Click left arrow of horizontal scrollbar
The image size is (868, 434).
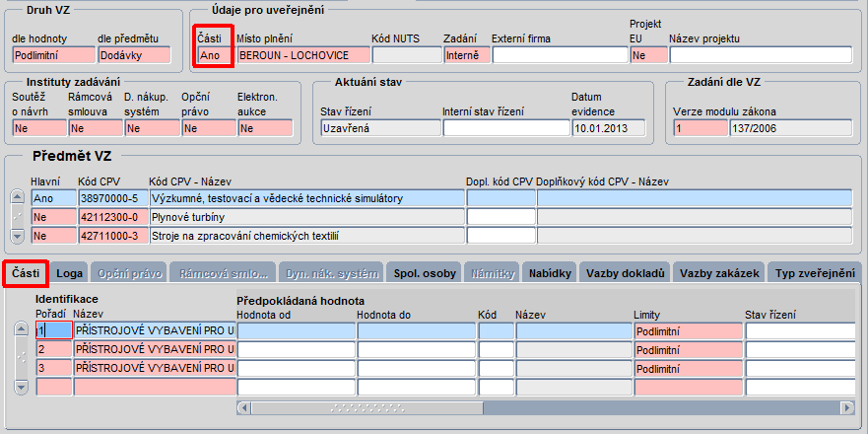pyautogui.click(x=243, y=407)
